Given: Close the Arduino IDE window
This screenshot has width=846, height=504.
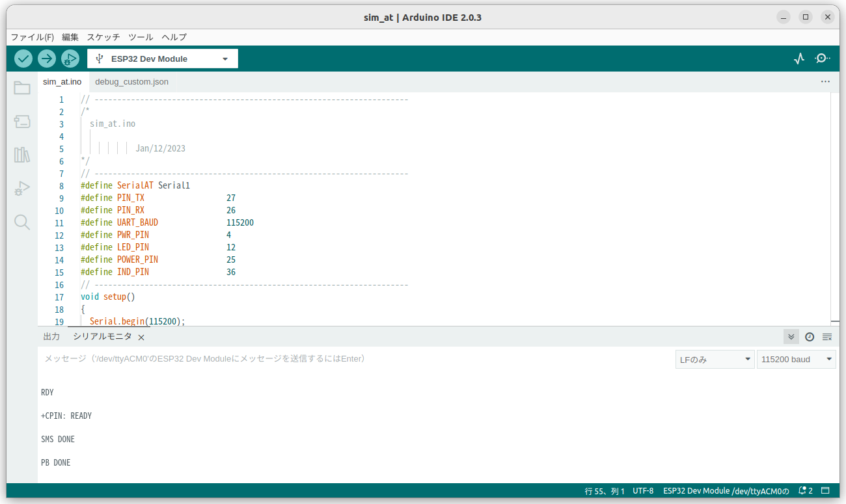Looking at the screenshot, I should pos(828,17).
